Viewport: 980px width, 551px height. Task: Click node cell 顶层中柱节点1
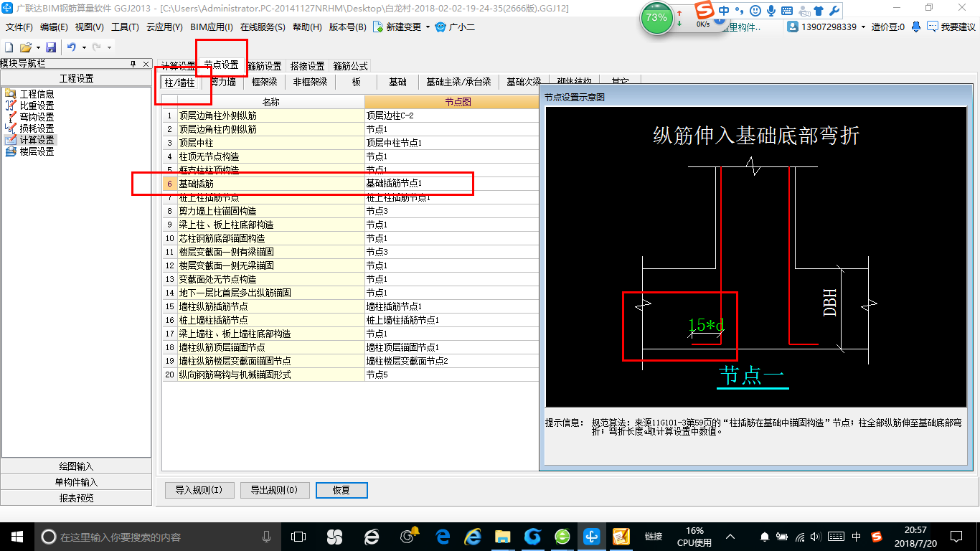(x=451, y=143)
